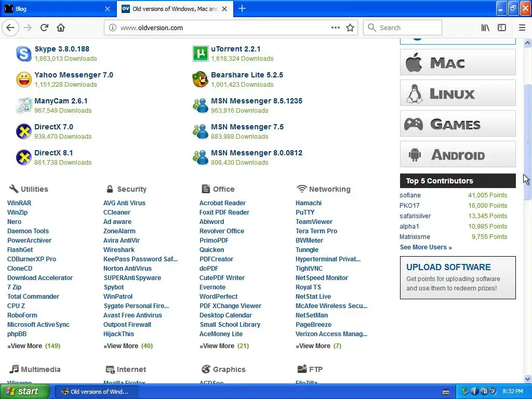View more Utilities (149)

point(34,345)
